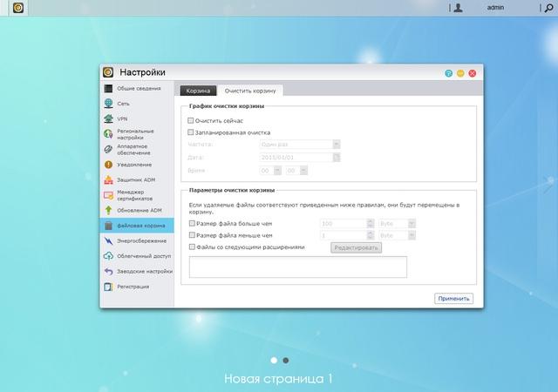Click the file extensions text box
Viewport: 558px width, 392px height.
[x=298, y=267]
